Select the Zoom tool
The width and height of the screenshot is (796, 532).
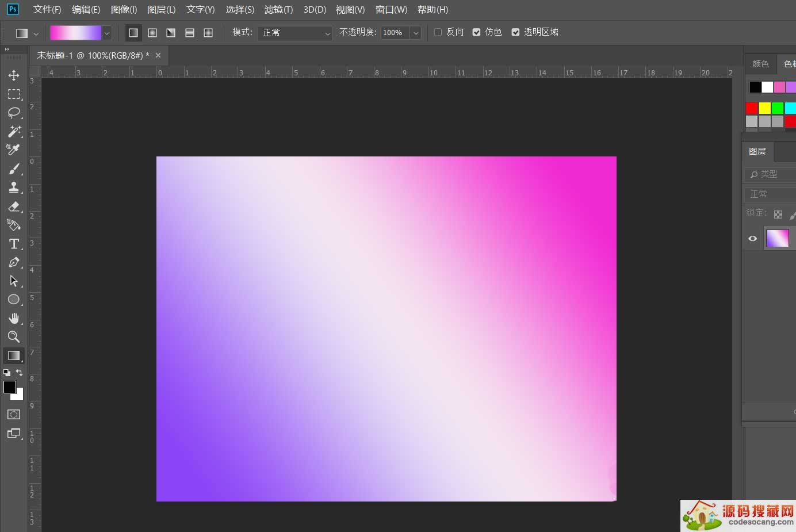14,336
